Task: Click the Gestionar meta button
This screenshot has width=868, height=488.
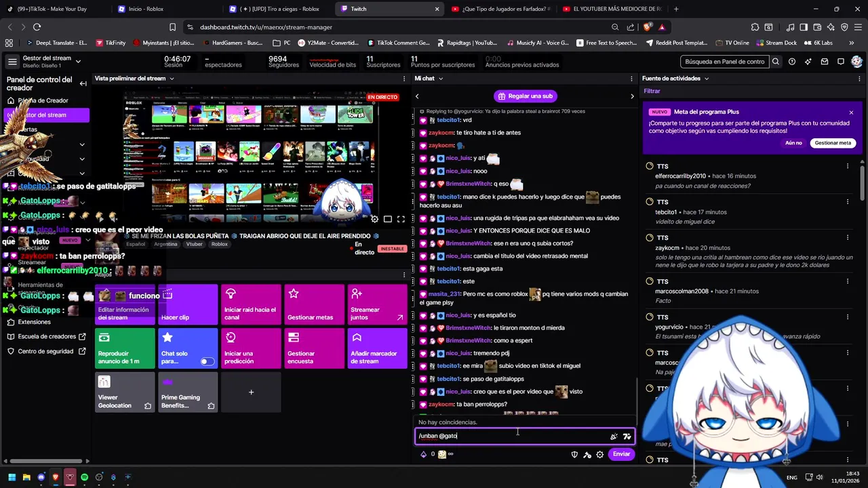Action: point(833,143)
